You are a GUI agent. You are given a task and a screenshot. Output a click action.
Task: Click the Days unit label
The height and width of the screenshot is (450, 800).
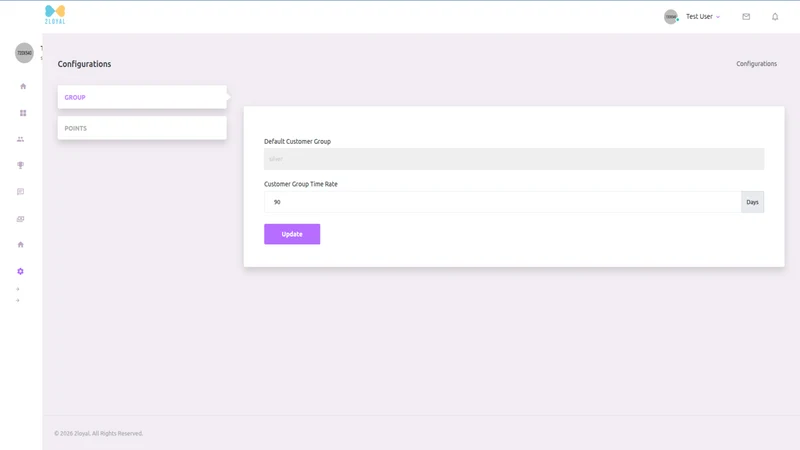click(x=753, y=202)
